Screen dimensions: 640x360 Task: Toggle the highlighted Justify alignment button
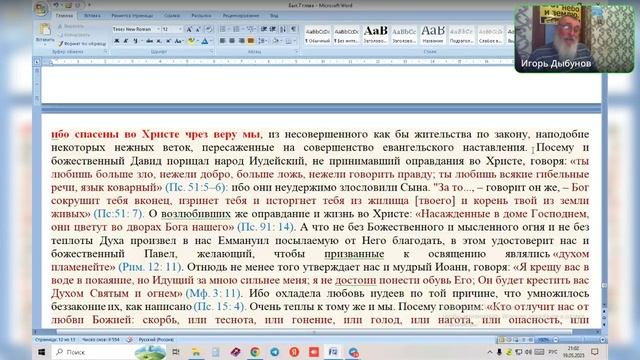[251, 41]
